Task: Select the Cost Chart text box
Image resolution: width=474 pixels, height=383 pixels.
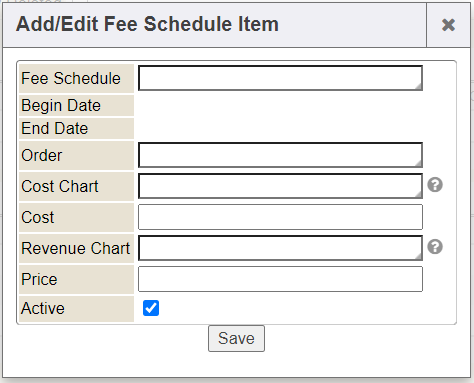Action: (280, 186)
